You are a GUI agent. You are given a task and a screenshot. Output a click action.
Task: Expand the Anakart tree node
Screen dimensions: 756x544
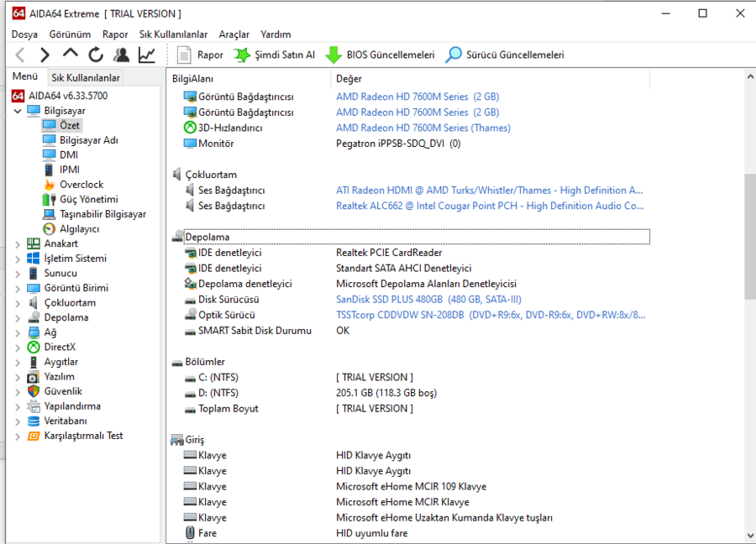pos(18,244)
